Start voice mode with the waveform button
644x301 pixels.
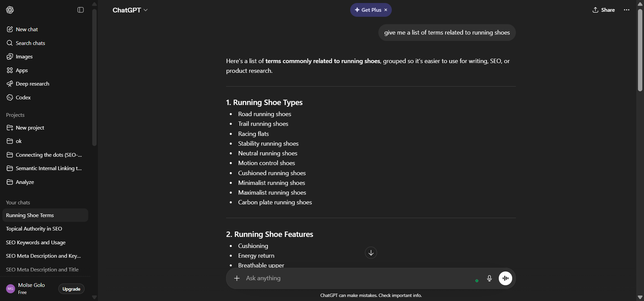tap(505, 278)
